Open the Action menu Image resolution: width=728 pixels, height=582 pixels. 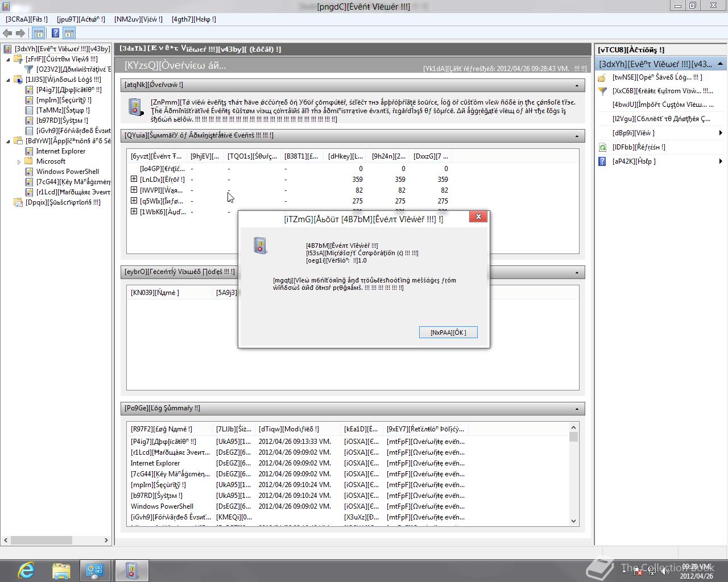[x=81, y=19]
